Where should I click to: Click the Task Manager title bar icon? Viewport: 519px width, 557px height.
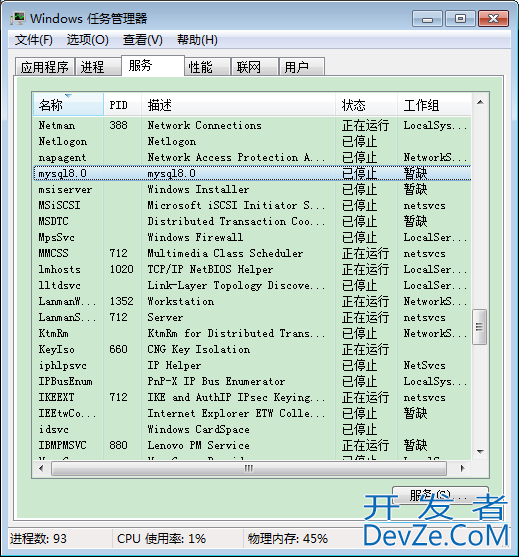pos(18,18)
